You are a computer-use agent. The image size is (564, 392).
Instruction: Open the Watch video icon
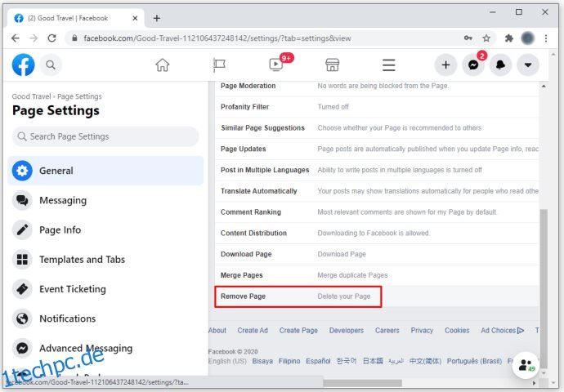[x=276, y=65]
